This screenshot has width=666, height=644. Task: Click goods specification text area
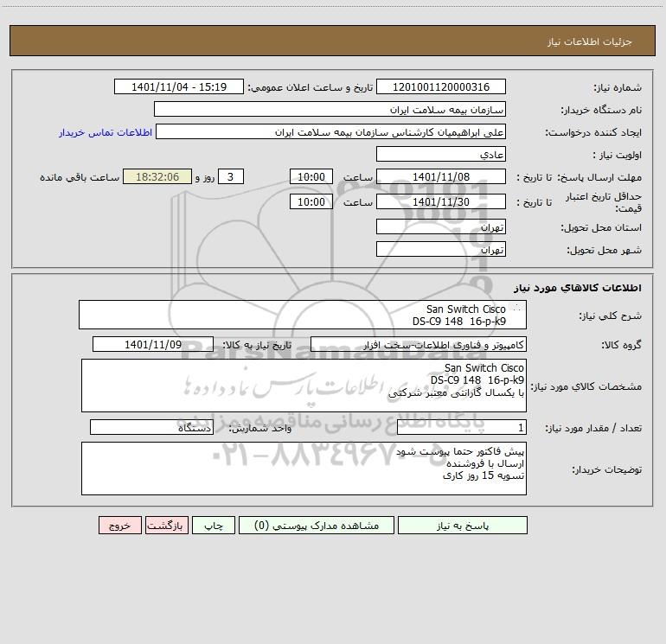[304, 386]
